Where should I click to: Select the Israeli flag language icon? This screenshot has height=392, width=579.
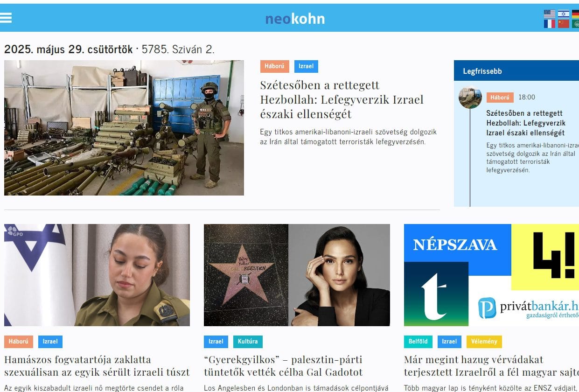tap(564, 14)
